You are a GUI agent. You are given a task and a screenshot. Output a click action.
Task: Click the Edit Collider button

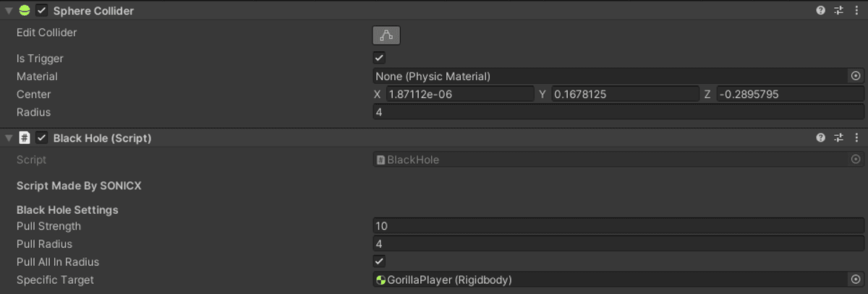386,35
